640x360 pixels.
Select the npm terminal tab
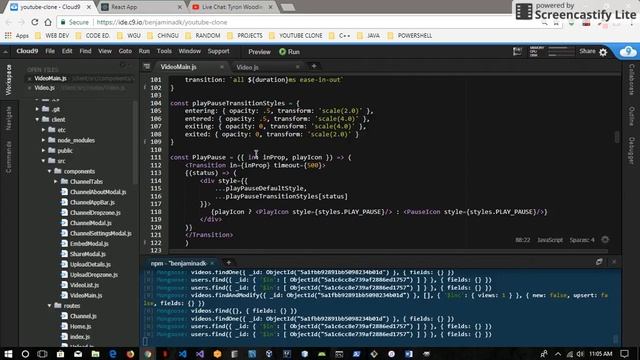coord(178,263)
